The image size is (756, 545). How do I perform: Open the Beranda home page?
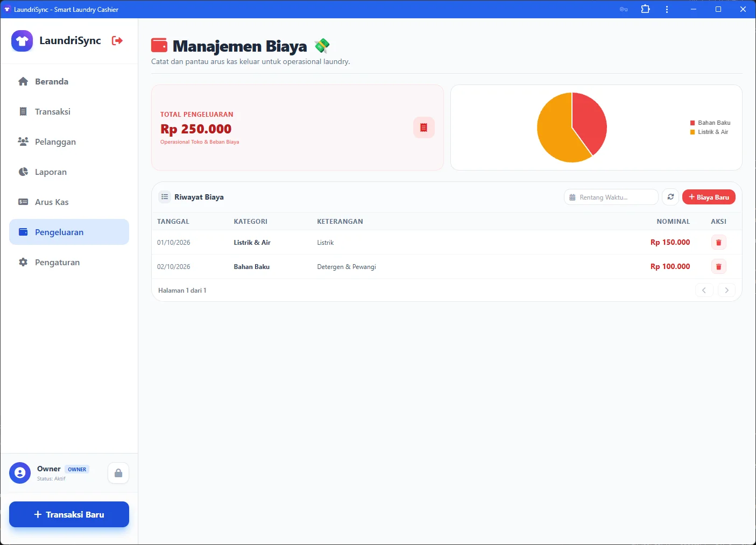click(69, 81)
